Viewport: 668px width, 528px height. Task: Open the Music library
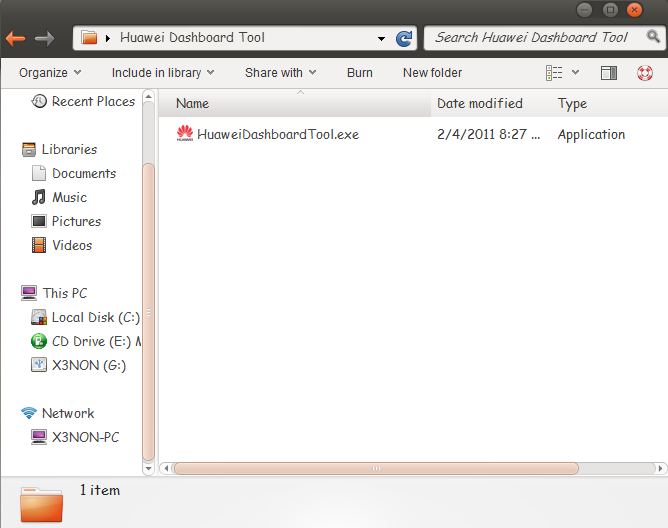[69, 197]
